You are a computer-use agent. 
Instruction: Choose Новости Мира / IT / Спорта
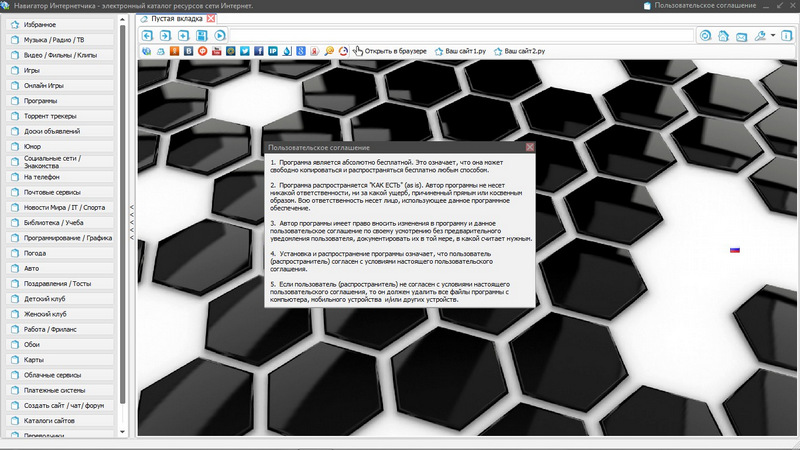[x=60, y=208]
